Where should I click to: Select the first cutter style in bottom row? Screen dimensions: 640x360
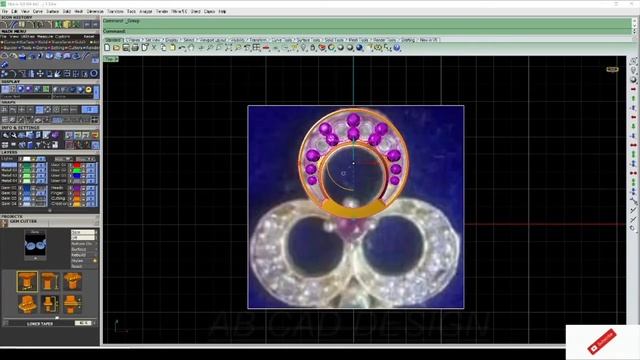27,304
